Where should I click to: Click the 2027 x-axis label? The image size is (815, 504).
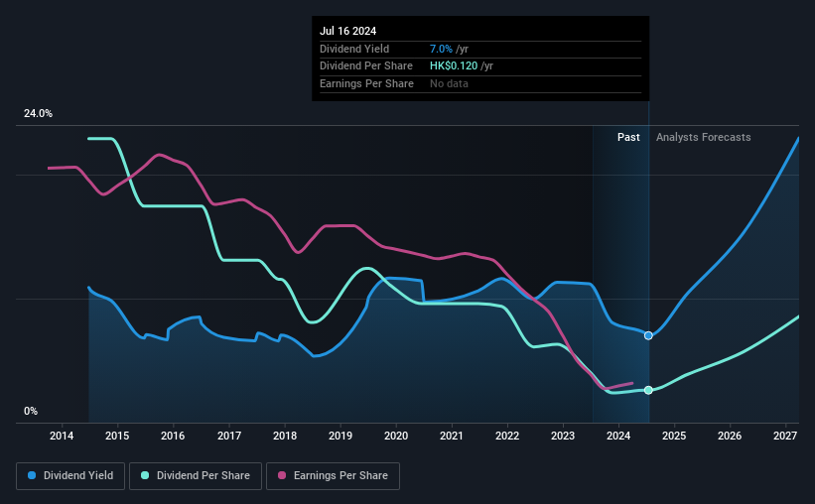(785, 436)
